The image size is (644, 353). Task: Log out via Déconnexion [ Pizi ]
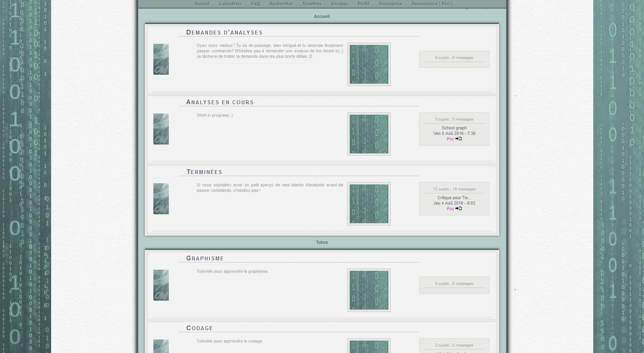[x=432, y=3]
